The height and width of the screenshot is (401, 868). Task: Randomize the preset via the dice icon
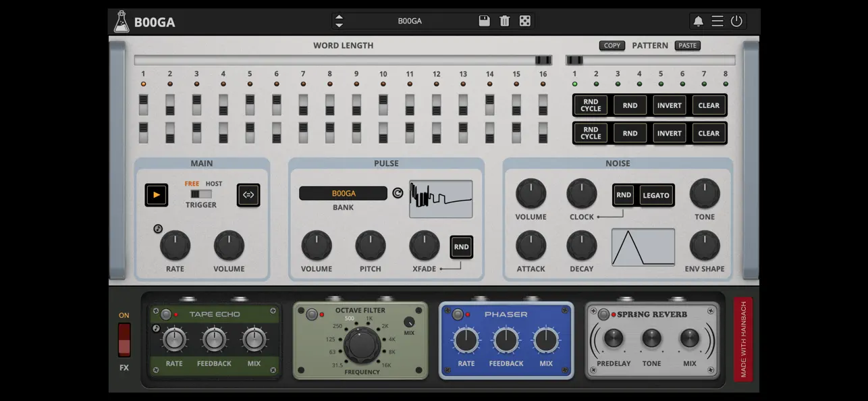point(524,21)
